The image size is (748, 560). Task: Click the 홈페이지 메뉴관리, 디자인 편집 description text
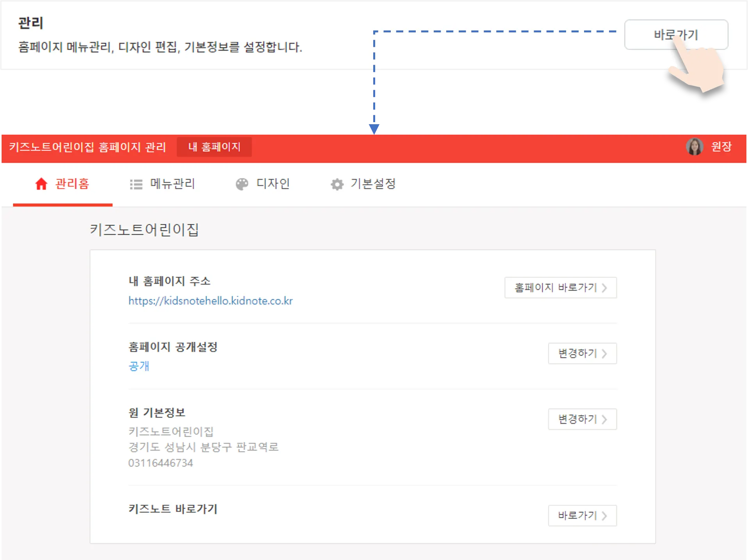160,47
